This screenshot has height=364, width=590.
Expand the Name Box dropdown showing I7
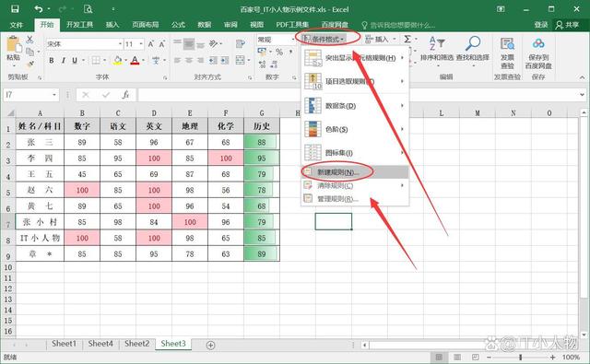point(54,94)
